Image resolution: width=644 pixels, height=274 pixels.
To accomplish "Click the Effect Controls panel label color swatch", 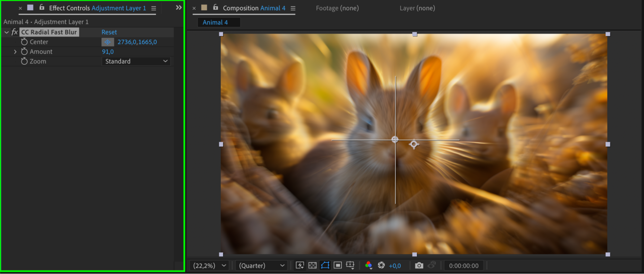I will (30, 8).
